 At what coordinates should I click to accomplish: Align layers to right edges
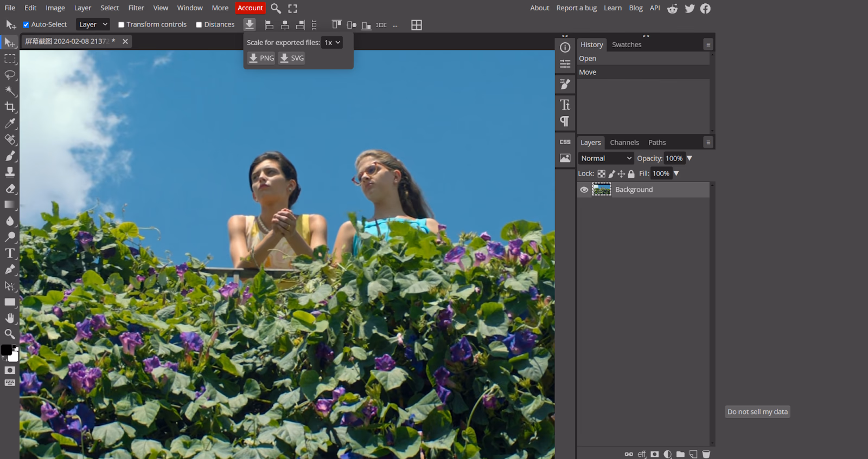(x=300, y=25)
